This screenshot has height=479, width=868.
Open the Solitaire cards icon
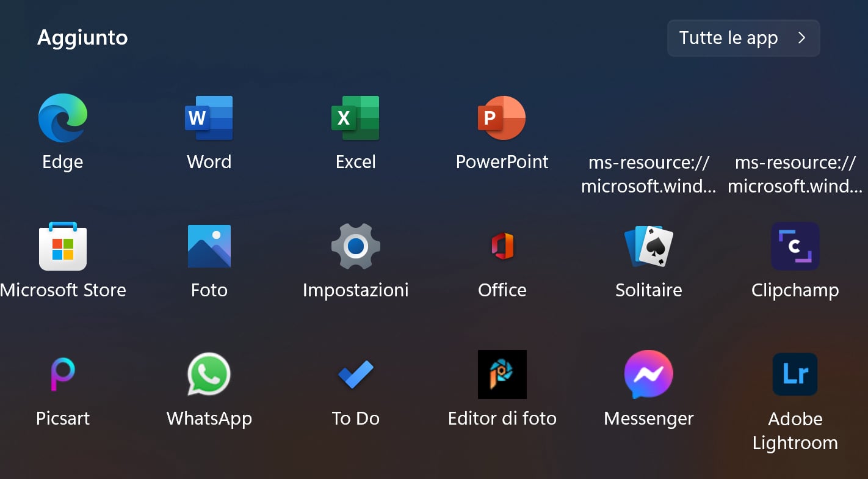(649, 246)
